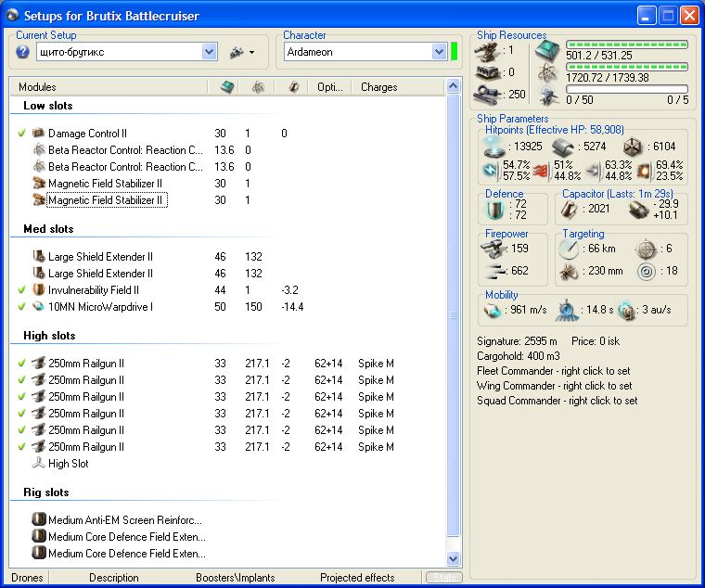Image resolution: width=705 pixels, height=588 pixels.
Task: Click the powergrid column header icon
Action: point(258,87)
